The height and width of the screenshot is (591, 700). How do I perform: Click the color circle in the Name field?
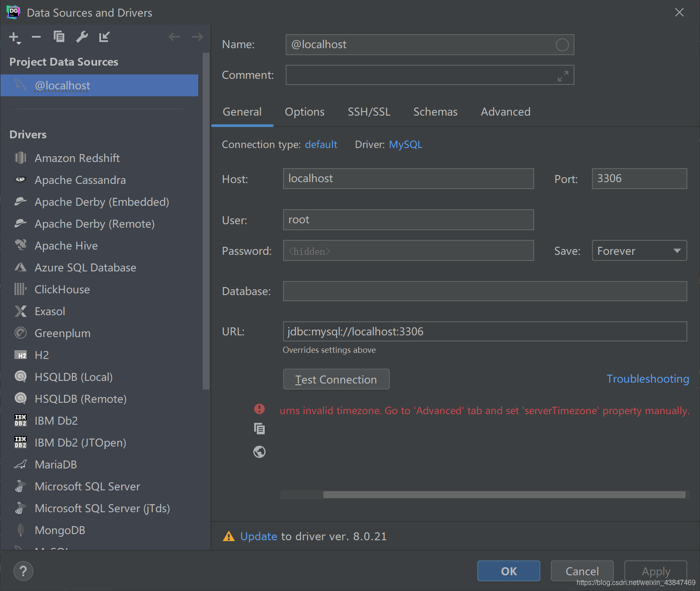(x=562, y=45)
